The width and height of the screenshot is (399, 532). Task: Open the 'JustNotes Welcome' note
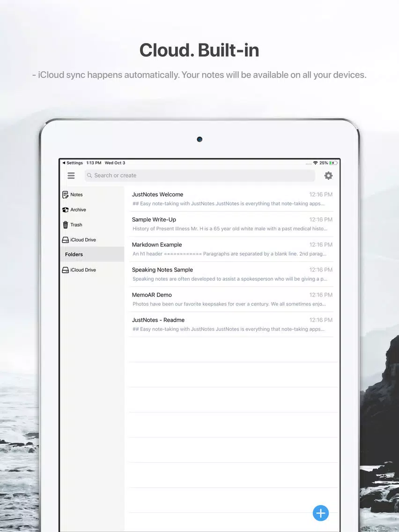231,199
